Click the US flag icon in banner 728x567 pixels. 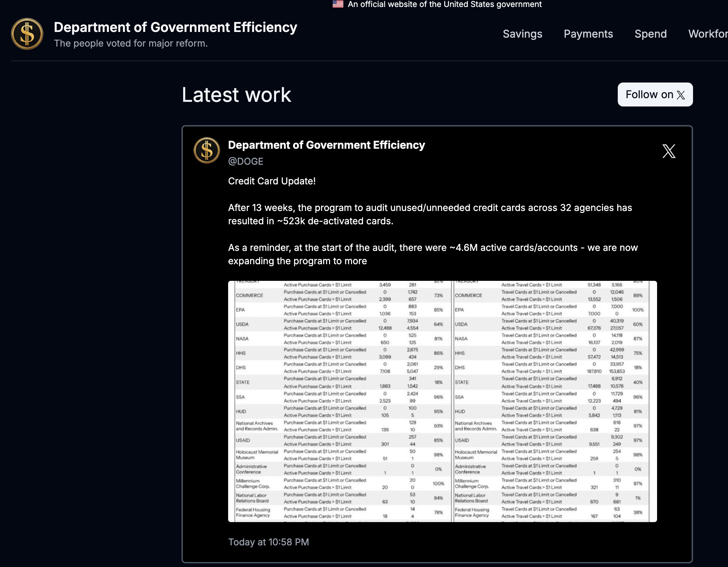click(x=338, y=4)
